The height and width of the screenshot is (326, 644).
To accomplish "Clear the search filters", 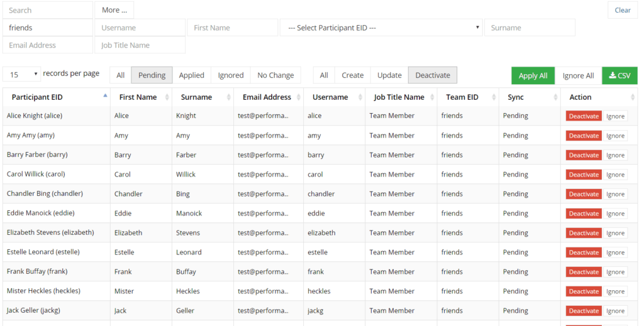I will tap(622, 10).
